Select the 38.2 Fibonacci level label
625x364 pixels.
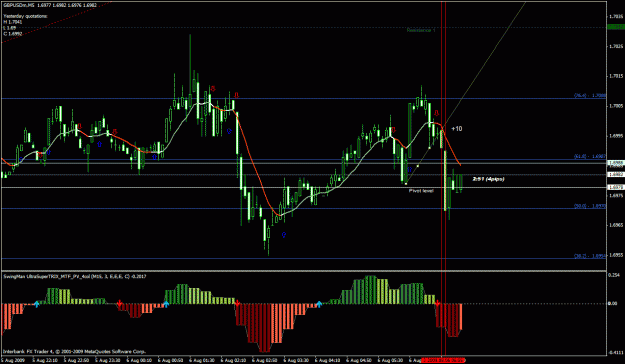click(590, 256)
